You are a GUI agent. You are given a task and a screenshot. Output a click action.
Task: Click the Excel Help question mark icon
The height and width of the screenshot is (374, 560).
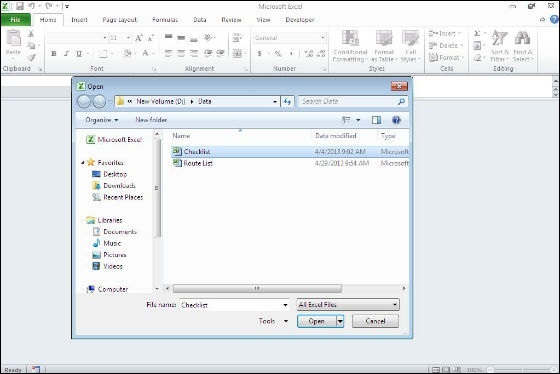[x=555, y=20]
